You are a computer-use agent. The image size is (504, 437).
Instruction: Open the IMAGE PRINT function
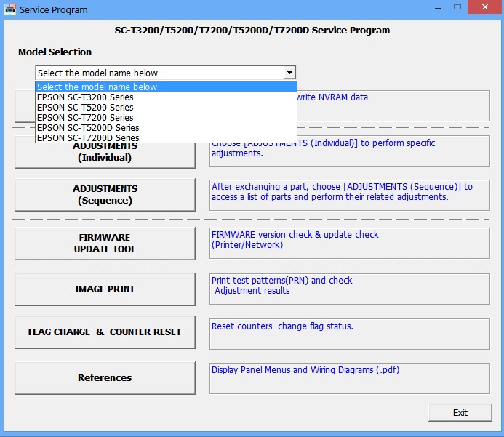pyautogui.click(x=105, y=289)
